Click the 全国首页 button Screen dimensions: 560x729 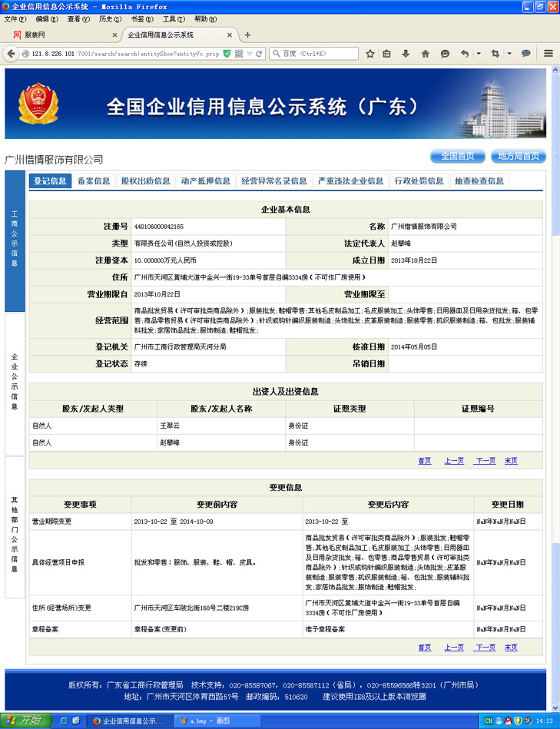(x=457, y=156)
